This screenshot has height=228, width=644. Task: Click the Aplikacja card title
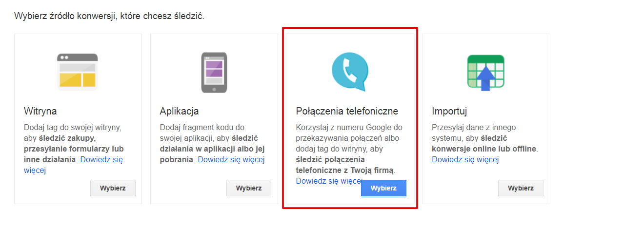click(x=179, y=111)
